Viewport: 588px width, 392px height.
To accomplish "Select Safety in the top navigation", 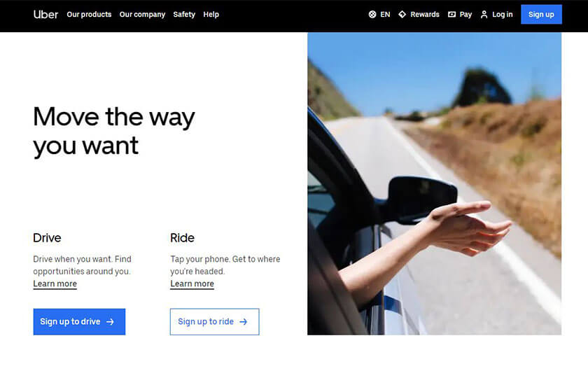I will coord(184,14).
